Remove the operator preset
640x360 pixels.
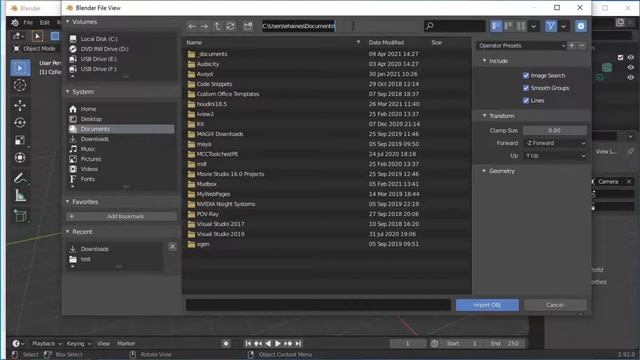(582, 45)
